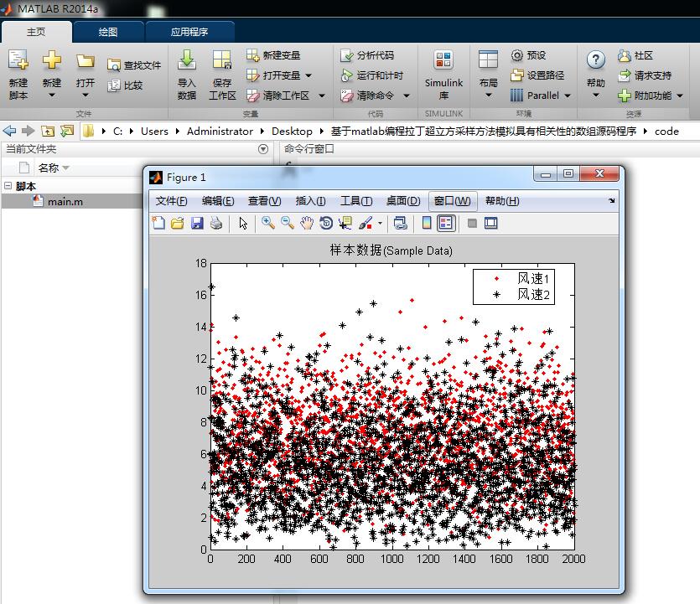
Task: Toggle the Edit Plot arrow tool
Action: [x=243, y=223]
